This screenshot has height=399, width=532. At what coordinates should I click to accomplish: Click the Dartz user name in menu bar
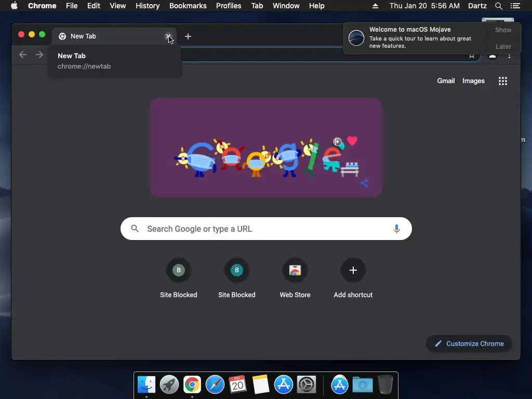coord(477,6)
